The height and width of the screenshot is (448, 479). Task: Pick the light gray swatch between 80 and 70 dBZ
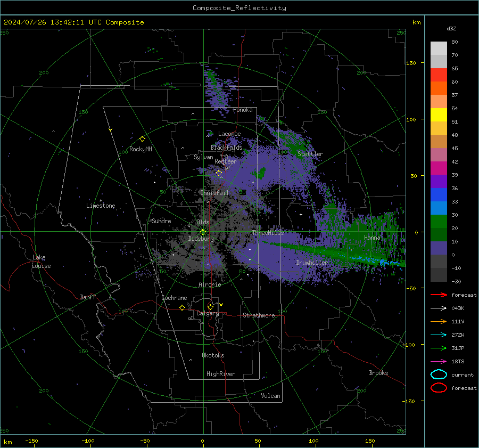click(x=439, y=48)
